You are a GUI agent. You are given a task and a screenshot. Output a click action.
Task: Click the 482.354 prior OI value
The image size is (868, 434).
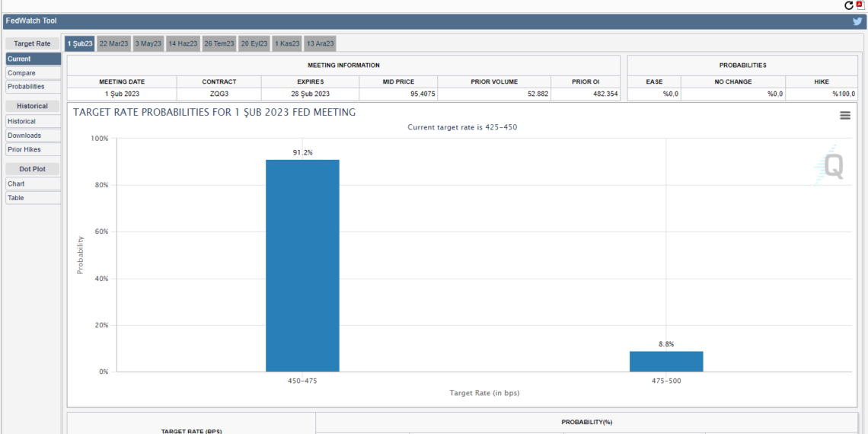click(x=605, y=94)
